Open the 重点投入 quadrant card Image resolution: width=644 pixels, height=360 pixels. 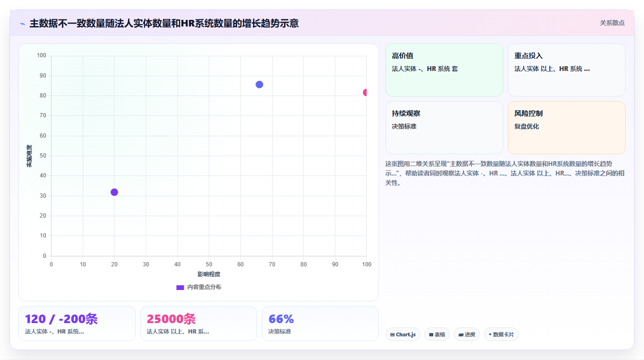[x=567, y=70]
